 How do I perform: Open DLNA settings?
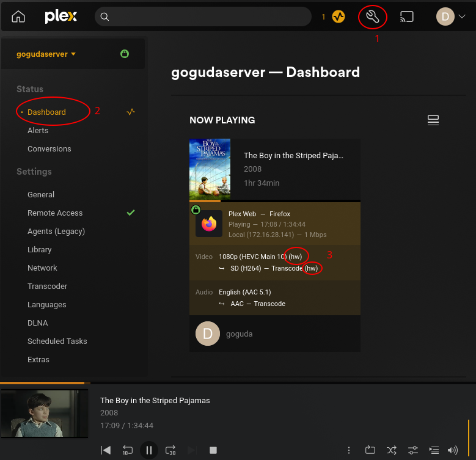[x=38, y=323]
